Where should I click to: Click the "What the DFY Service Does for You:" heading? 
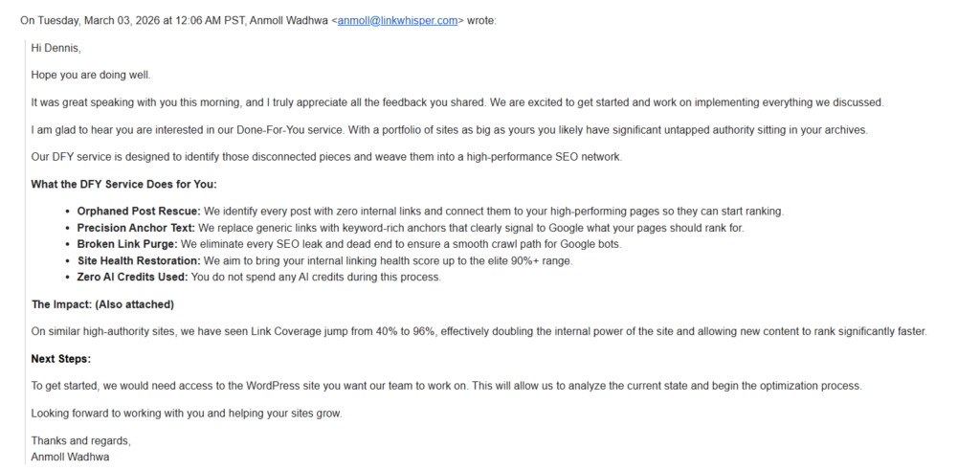[x=123, y=185]
